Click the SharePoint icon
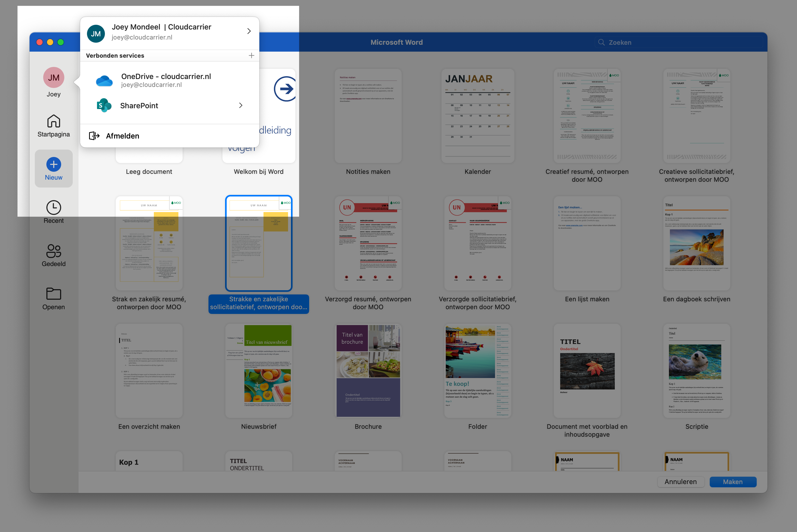This screenshot has width=797, height=532. tap(104, 106)
